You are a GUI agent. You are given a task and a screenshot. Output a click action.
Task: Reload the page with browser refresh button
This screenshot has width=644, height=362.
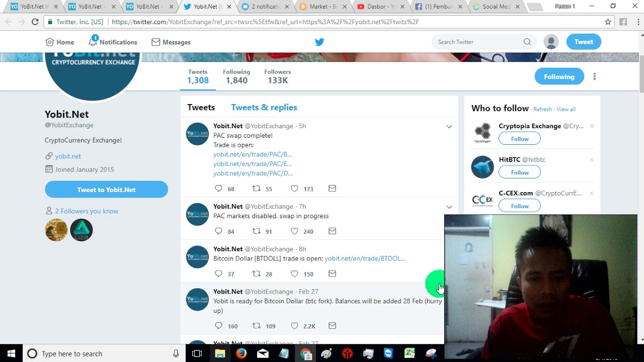point(35,22)
